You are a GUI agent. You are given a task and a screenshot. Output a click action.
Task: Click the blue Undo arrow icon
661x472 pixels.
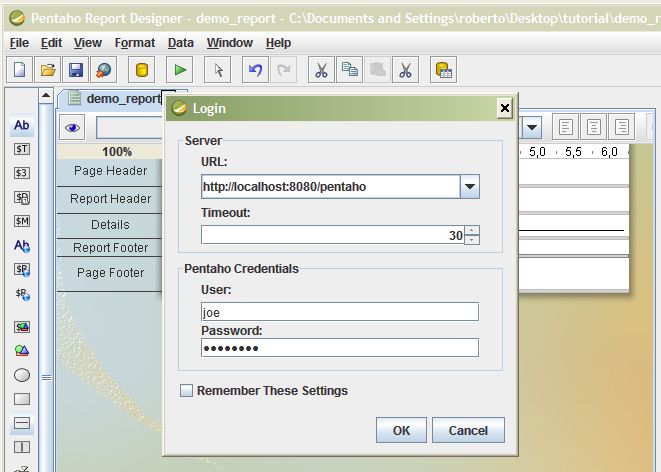[x=255, y=70]
